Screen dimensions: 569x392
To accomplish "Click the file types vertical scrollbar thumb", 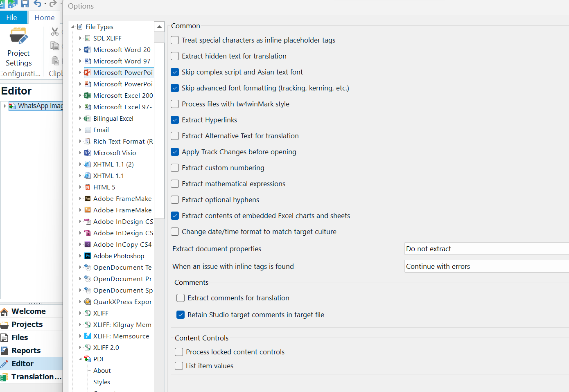I will (159, 131).
